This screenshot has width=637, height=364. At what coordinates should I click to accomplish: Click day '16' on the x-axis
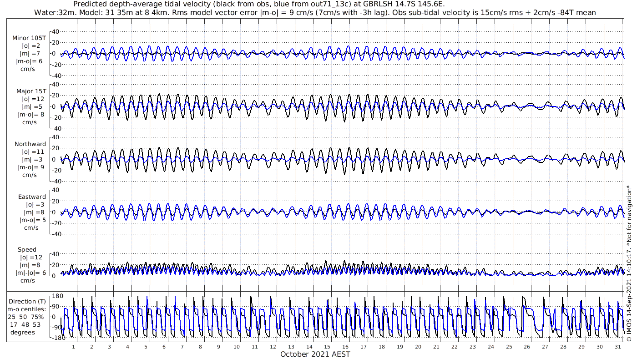[345, 347]
